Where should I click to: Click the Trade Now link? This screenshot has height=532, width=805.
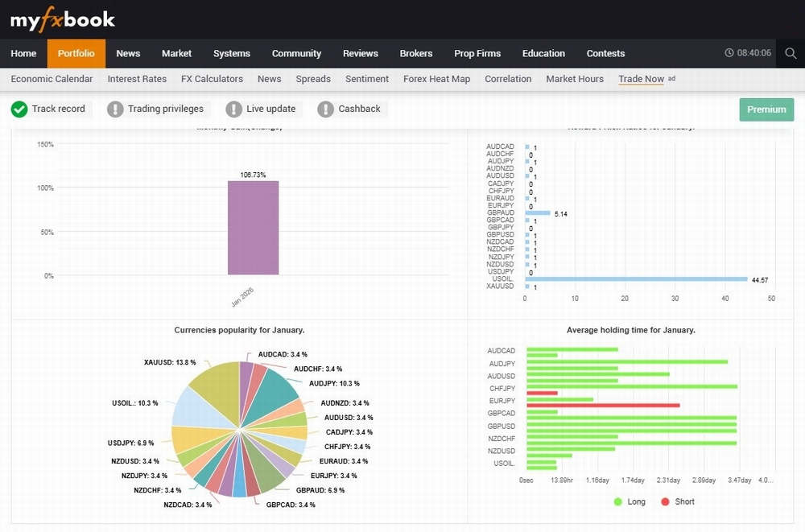641,79
